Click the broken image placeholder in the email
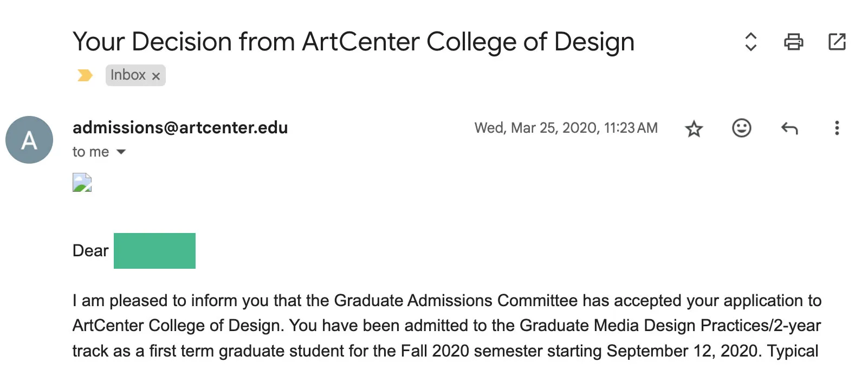The image size is (868, 369). point(82,183)
